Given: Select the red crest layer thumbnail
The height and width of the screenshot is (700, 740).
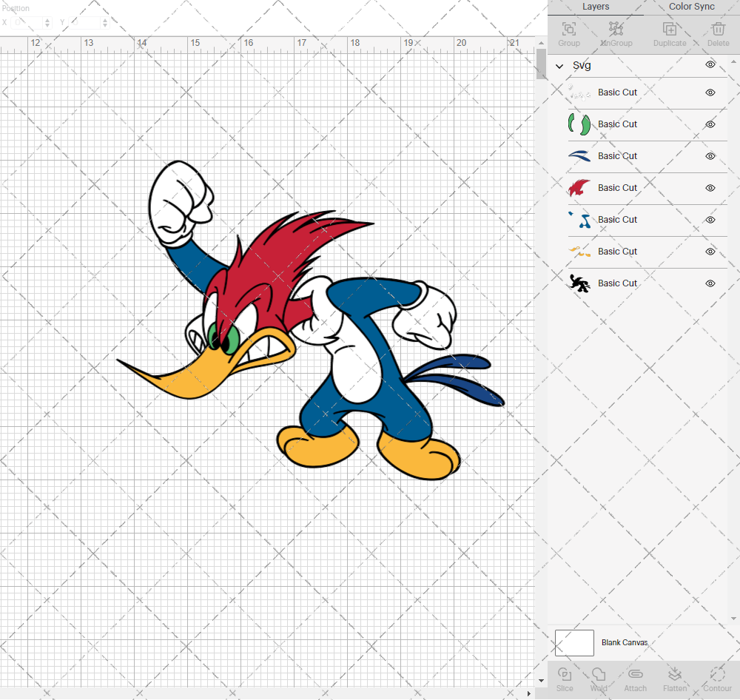Looking at the screenshot, I should coord(579,188).
